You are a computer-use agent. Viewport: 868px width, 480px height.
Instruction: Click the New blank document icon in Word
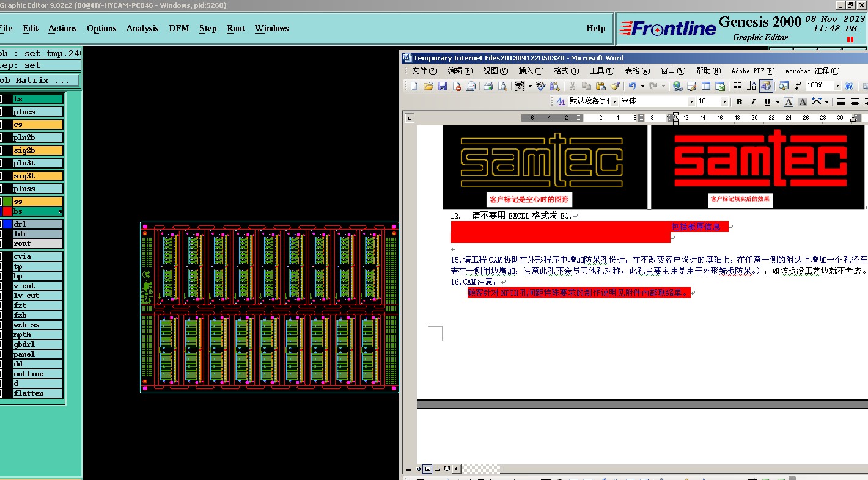point(414,86)
